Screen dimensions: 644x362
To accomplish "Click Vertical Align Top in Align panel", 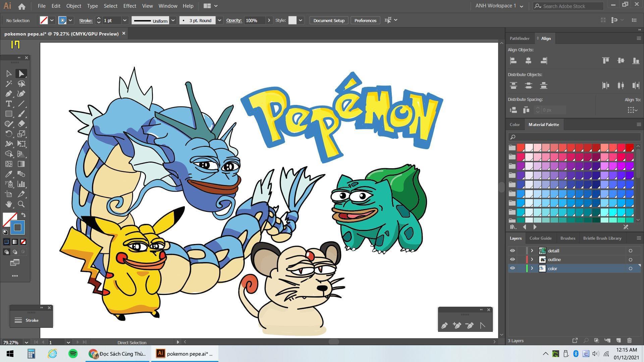I will coord(606,61).
